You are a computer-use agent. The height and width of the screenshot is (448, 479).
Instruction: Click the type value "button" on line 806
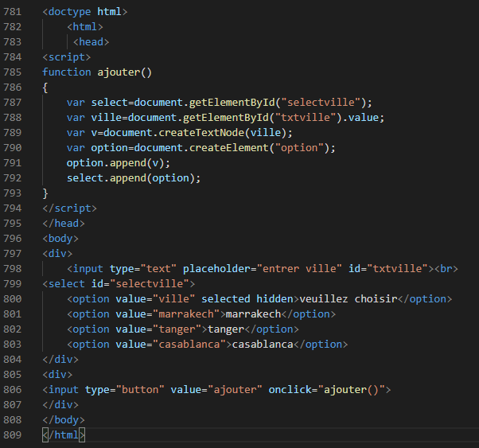point(140,390)
